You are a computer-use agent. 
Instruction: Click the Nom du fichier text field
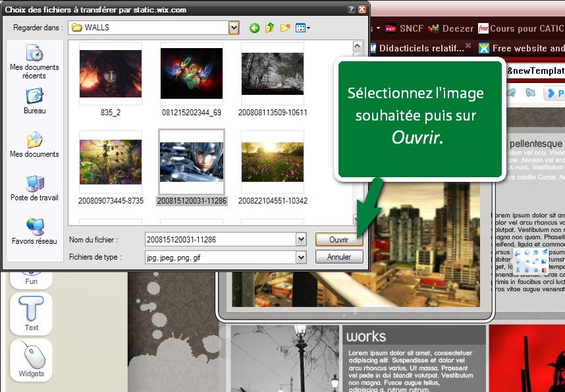[x=221, y=239]
